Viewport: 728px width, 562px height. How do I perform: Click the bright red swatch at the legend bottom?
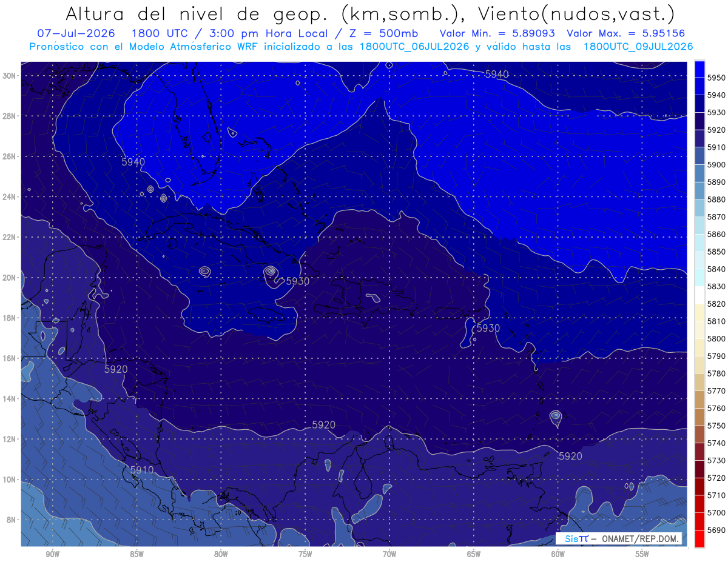[x=699, y=538]
